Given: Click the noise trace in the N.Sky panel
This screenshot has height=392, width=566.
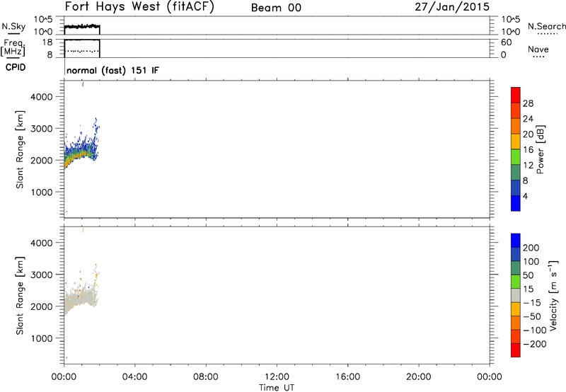Looking at the screenshot, I should [82, 27].
